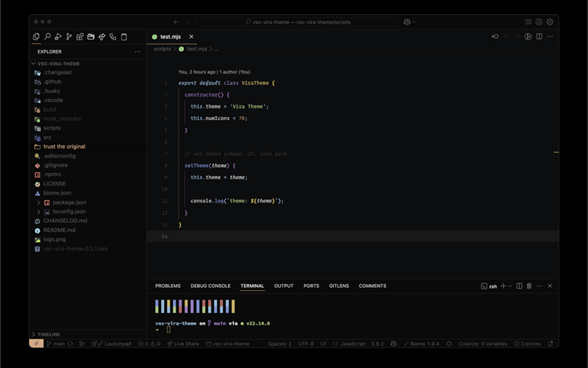Synchronize changes icon beside main branch

coord(70,344)
